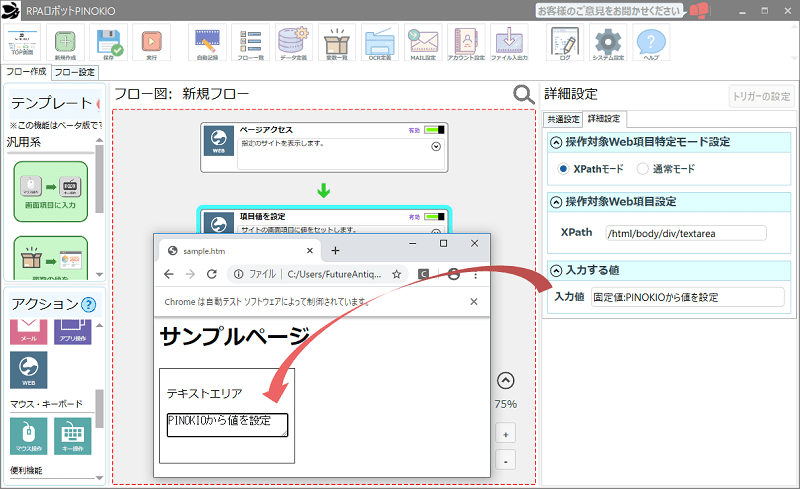
Task: Open the ログ notepad icon
Action: 565,43
